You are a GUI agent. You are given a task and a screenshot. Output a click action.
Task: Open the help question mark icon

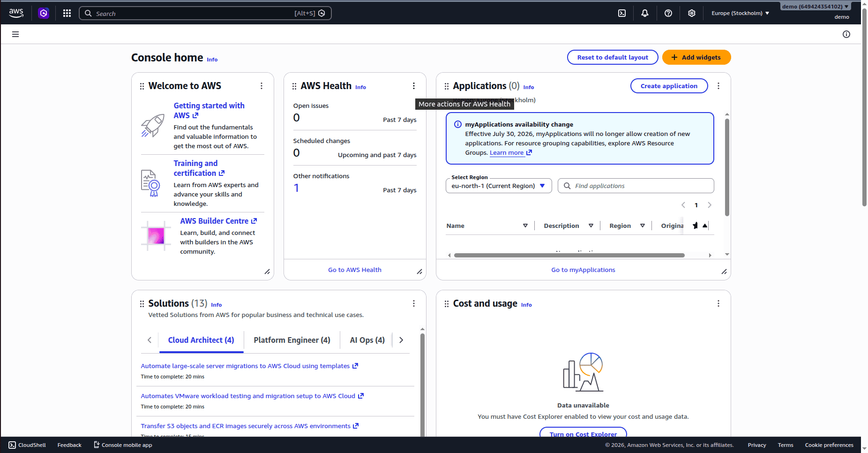tap(668, 13)
